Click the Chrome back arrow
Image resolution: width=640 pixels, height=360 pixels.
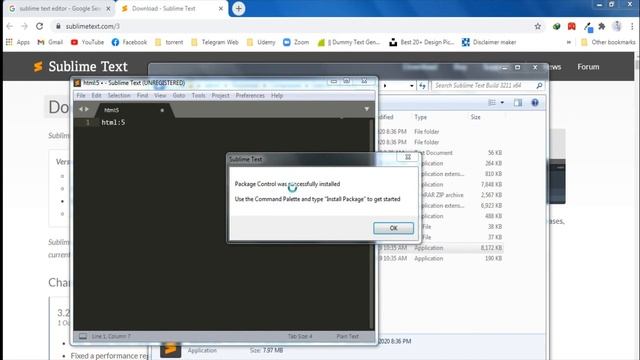pos(10,26)
